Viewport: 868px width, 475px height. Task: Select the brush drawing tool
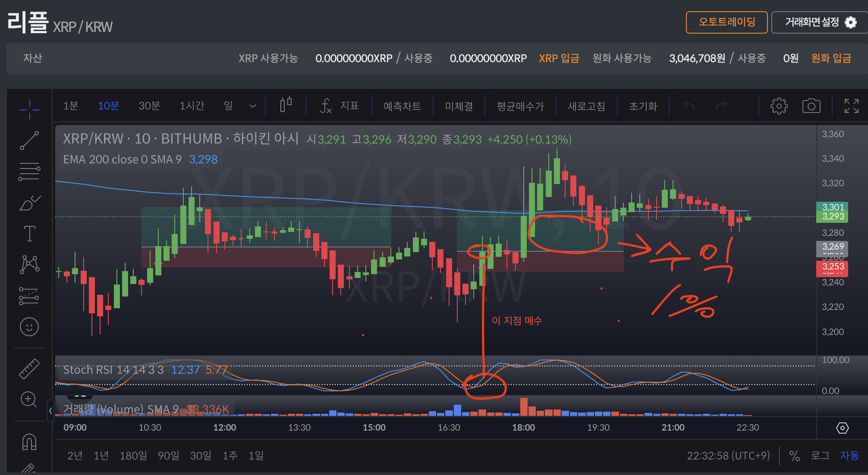tap(29, 203)
